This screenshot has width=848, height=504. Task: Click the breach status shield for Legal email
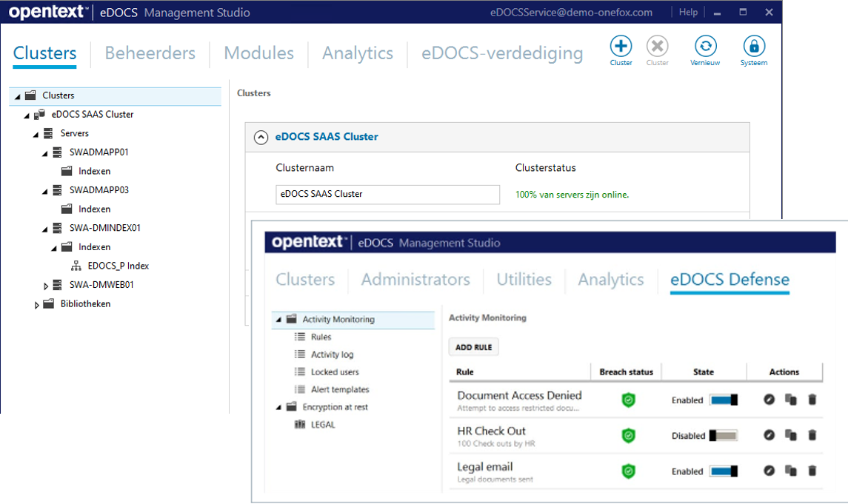628,471
